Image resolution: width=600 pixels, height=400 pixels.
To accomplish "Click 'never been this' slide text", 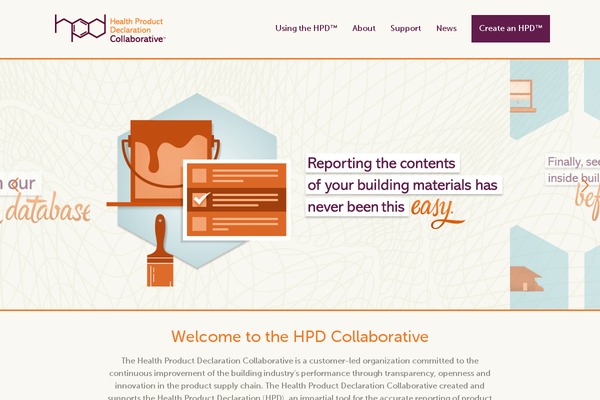I will 356,207.
